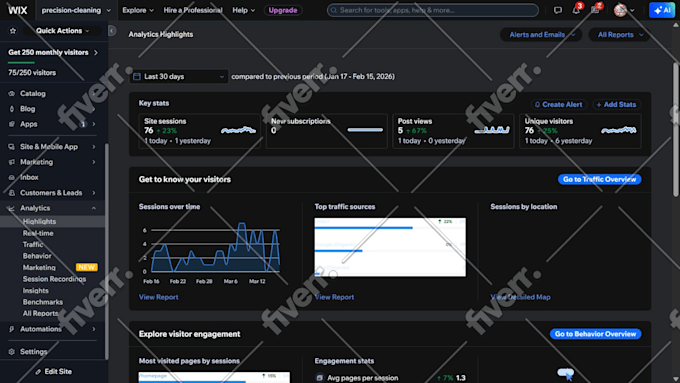
Task: Click the Customers & Leads icon
Action: coord(11,193)
